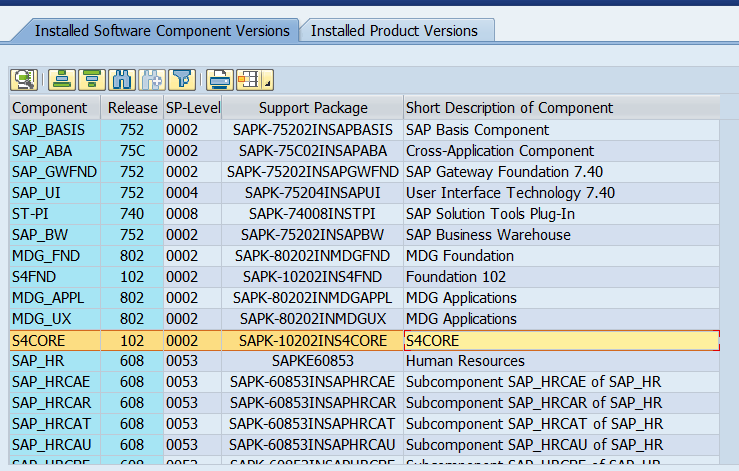Select the SAP_HRCAE component cell
Image resolution: width=739 pixels, height=471 pixels.
[x=55, y=382]
